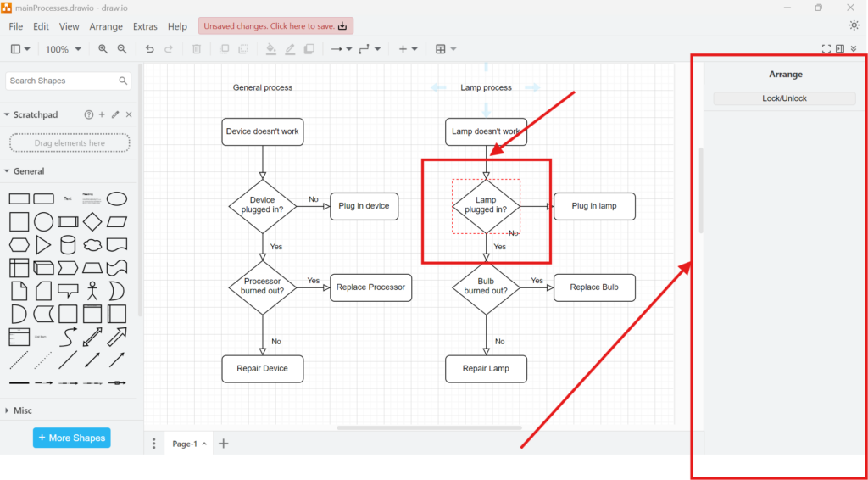Open the Arrange menu

tap(106, 26)
